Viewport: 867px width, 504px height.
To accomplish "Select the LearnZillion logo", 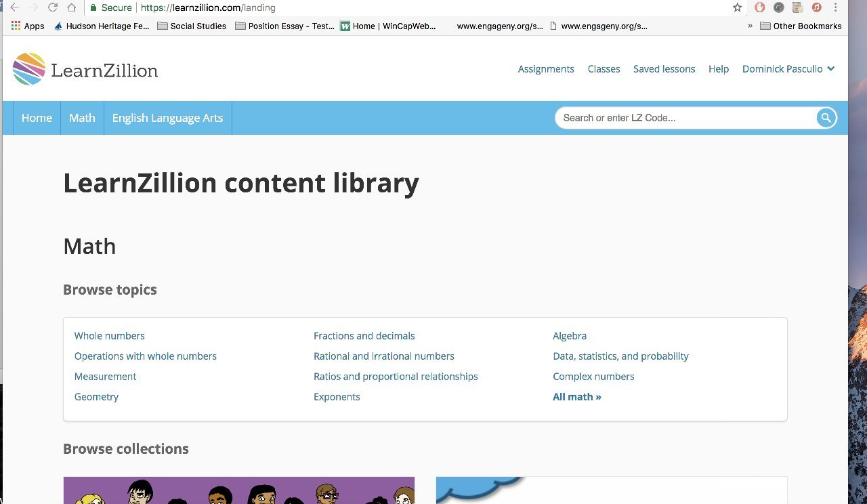I will pyautogui.click(x=84, y=68).
